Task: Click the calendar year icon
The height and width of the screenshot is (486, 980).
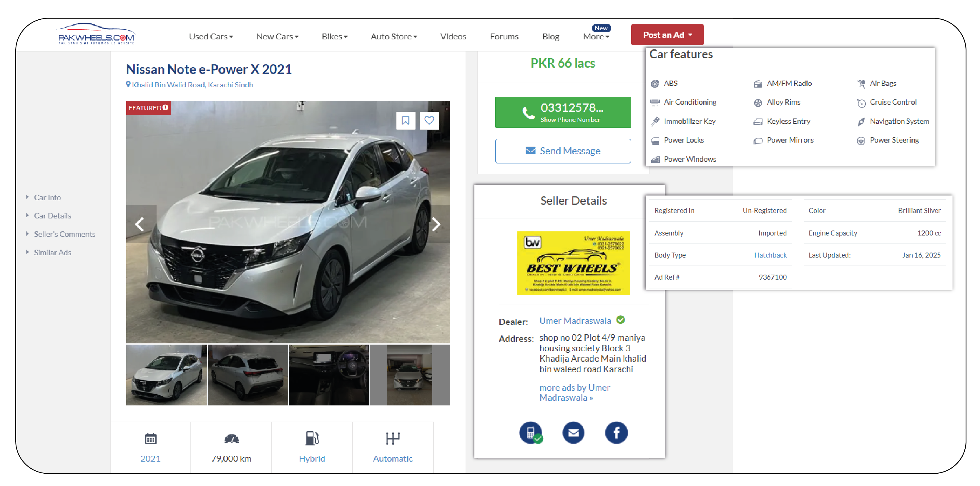Action: (151, 439)
